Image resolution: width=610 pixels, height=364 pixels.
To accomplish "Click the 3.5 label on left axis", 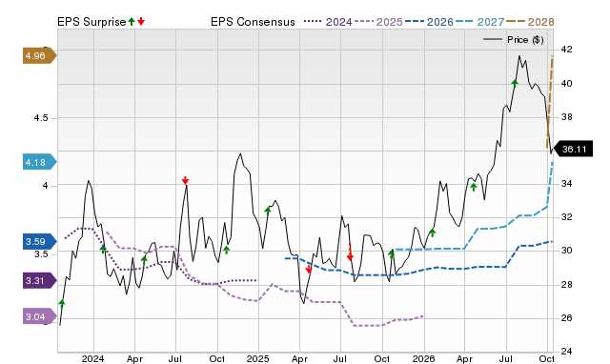I will tap(41, 254).
